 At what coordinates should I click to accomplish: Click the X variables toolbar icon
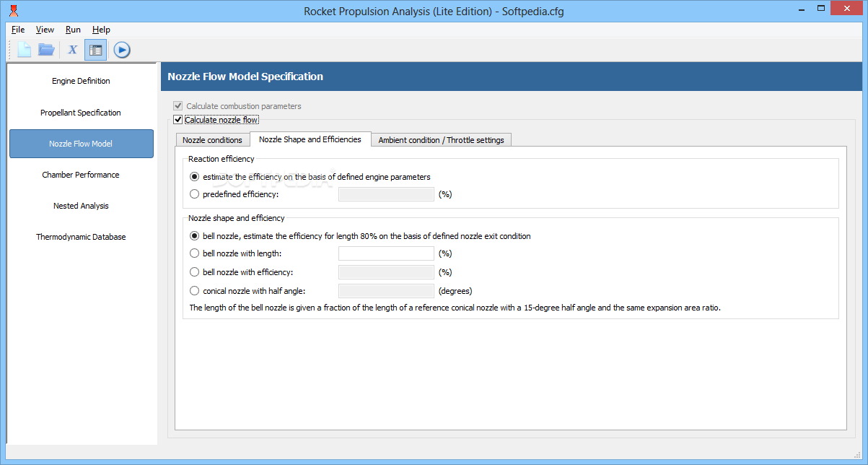pos(72,50)
